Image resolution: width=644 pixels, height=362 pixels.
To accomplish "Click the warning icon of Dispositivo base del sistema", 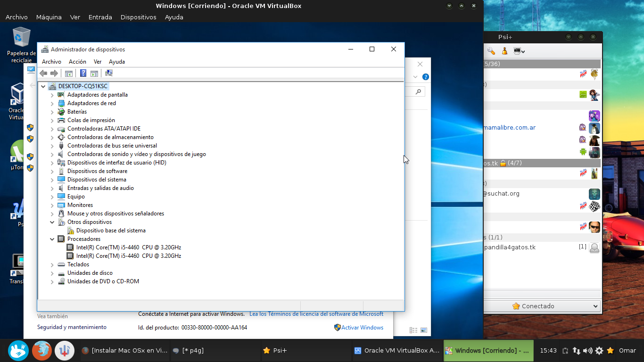I will click(x=70, y=230).
